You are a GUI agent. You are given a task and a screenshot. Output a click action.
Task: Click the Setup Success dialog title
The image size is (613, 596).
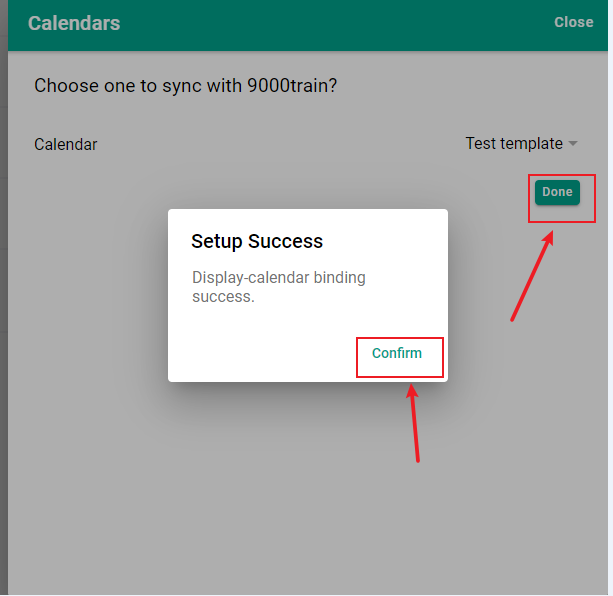[x=257, y=241]
